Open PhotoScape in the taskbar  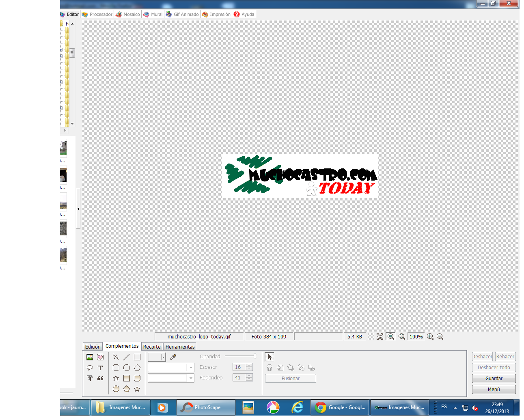206,407
